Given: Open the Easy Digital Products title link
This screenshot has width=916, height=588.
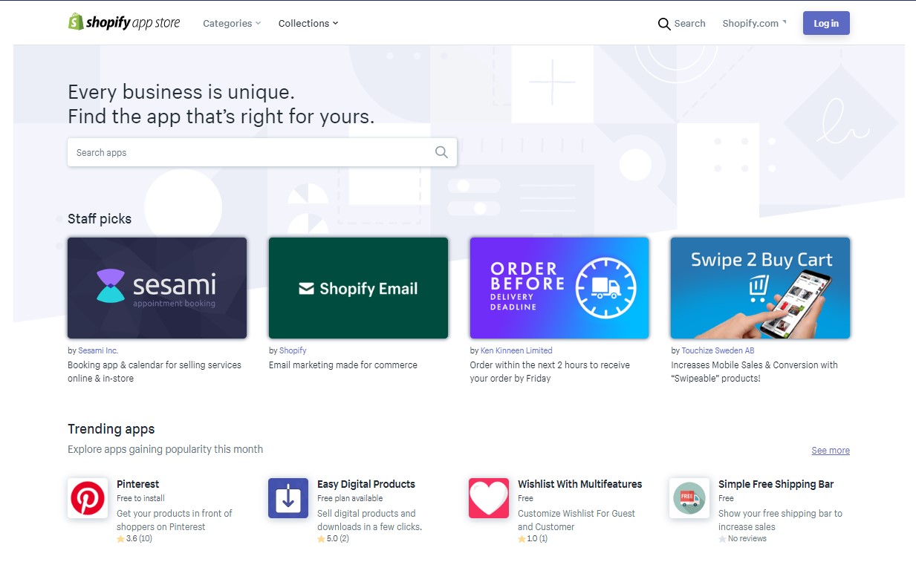Looking at the screenshot, I should (366, 484).
